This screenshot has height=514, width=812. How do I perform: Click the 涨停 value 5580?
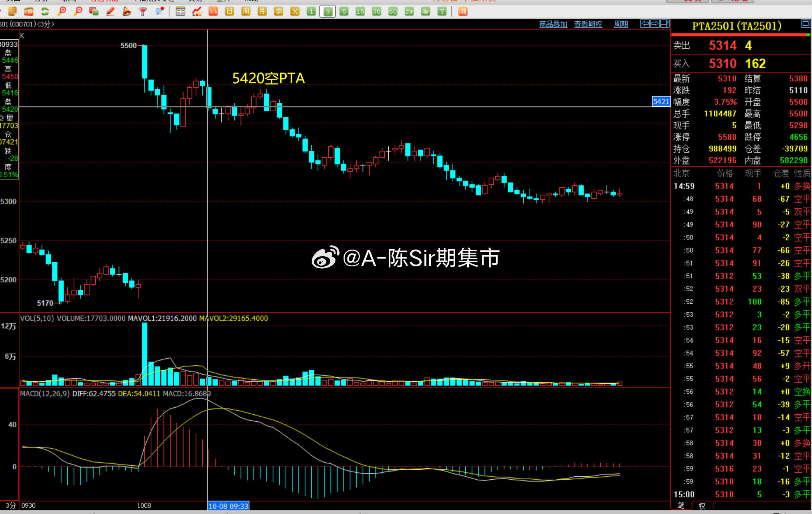pyautogui.click(x=727, y=137)
